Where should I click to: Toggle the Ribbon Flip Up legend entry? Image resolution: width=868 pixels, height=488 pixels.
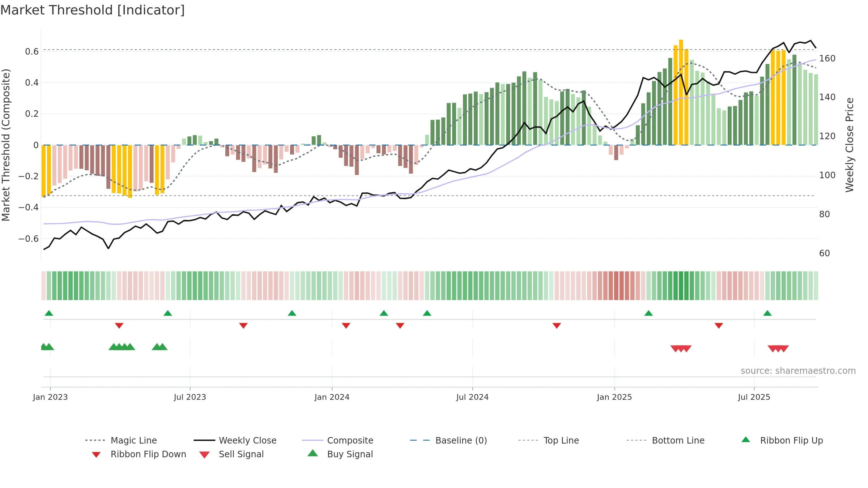pyautogui.click(x=782, y=440)
